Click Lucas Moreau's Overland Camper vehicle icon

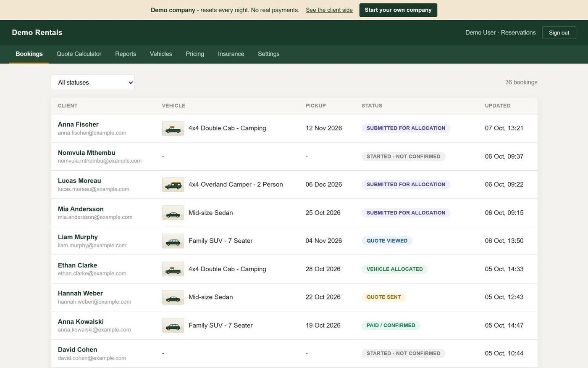(x=173, y=185)
